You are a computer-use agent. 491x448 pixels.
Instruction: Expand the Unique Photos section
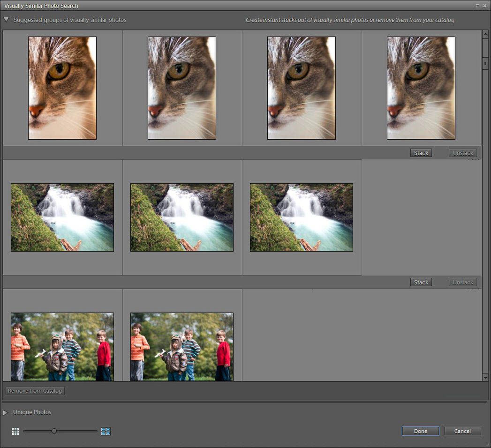point(5,413)
